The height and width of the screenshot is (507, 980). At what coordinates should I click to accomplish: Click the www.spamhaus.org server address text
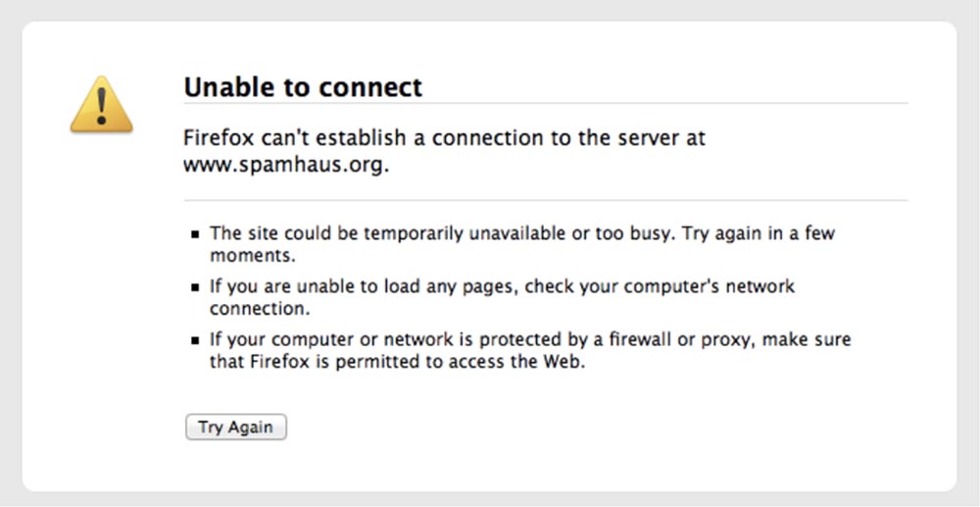click(x=286, y=165)
